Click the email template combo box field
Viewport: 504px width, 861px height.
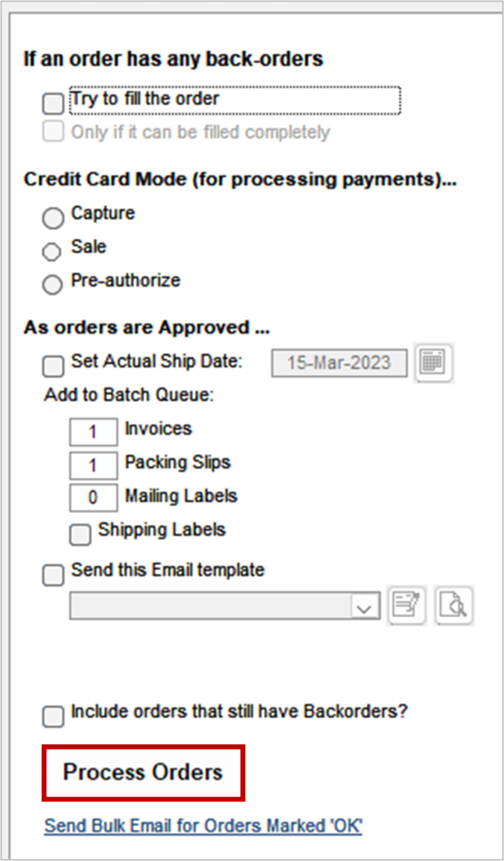pos(210,605)
